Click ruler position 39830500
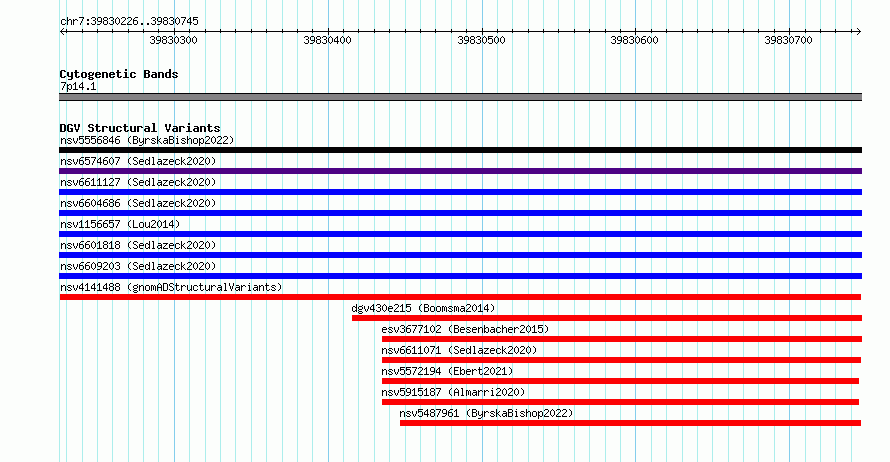Screen dimensions: 890x462 click(x=481, y=40)
